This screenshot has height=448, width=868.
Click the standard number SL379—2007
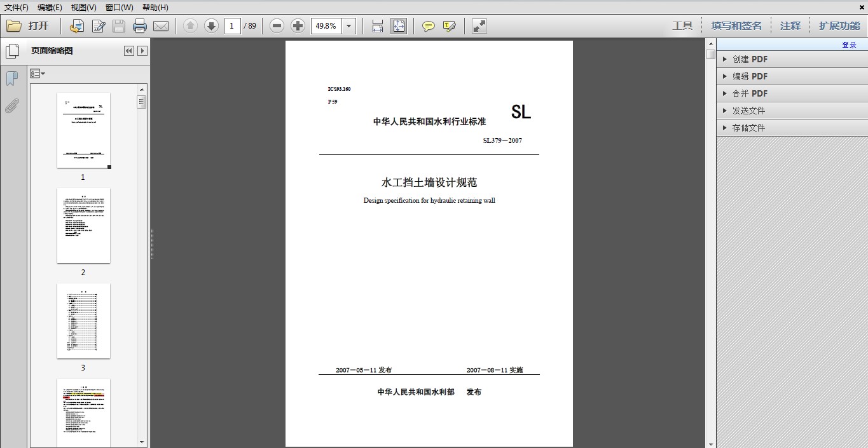(502, 140)
